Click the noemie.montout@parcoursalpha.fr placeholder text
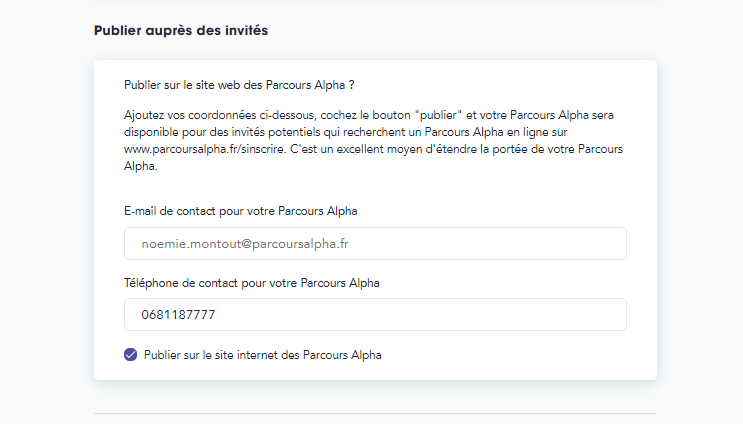The height and width of the screenshot is (424, 743). click(245, 244)
